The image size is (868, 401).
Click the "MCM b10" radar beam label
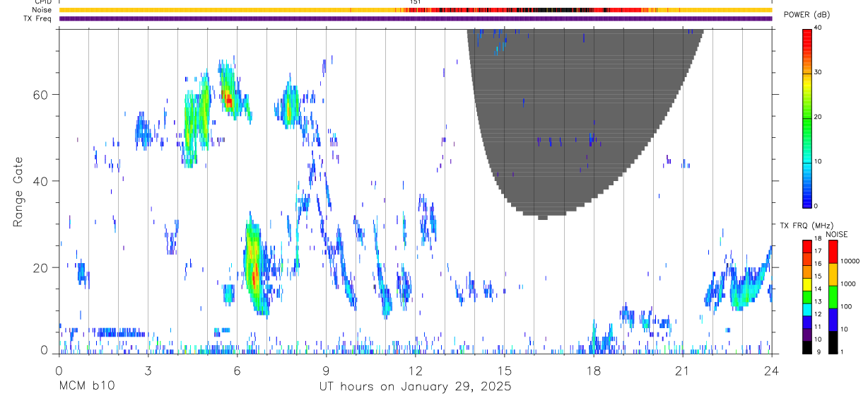[87, 387]
